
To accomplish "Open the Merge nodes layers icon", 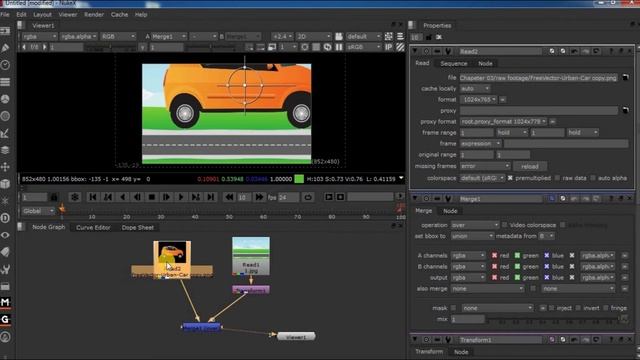I will (x=5, y=150).
